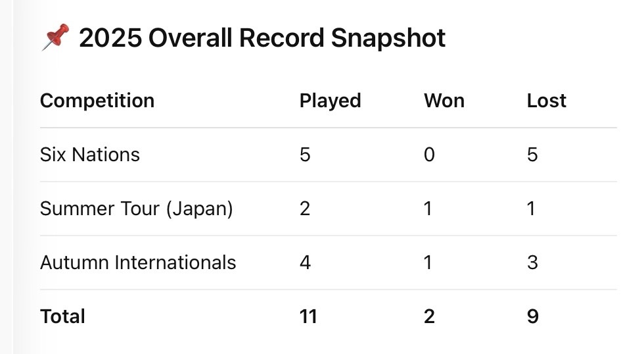The image size is (644, 354).
Task: Click the Lost column header
Action: [546, 101]
